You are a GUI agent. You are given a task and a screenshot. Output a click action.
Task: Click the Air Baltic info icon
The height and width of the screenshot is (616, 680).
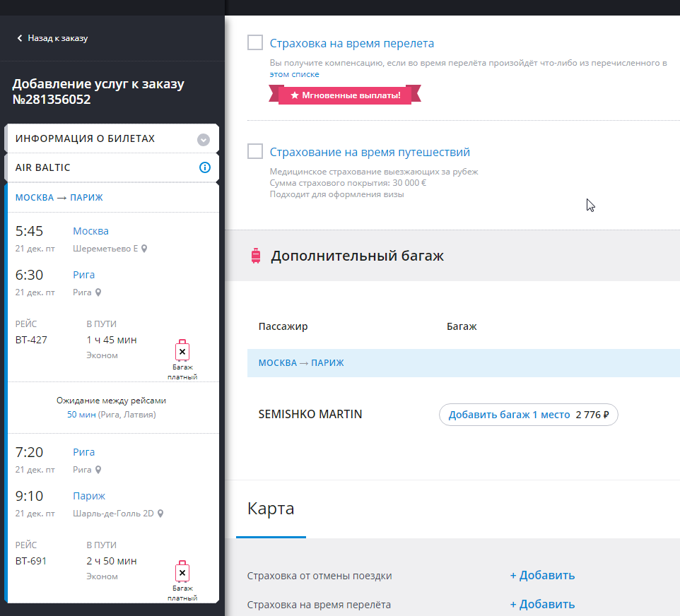205,167
